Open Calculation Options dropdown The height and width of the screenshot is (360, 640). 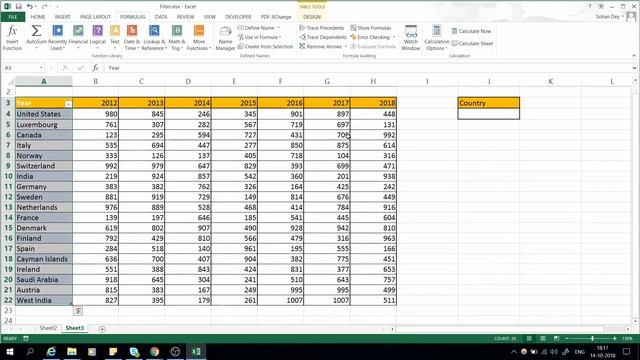click(436, 38)
